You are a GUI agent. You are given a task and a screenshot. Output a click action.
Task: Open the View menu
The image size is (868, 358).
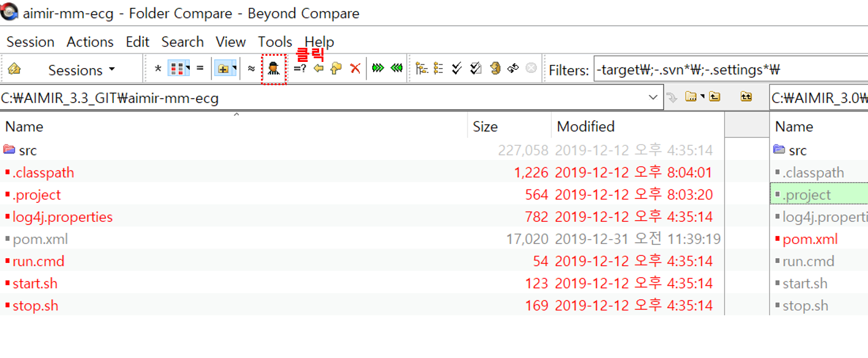pos(231,42)
